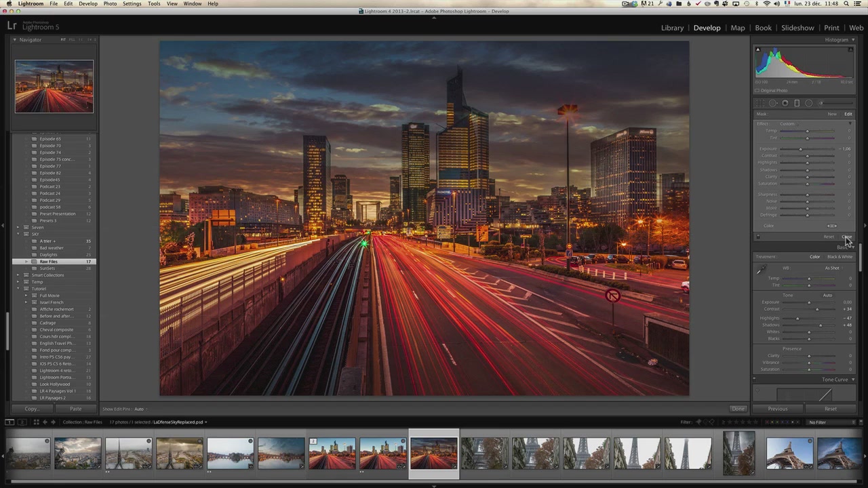Screen dimensions: 868x488
Task: Select the Graduated Filter tool
Action: (x=797, y=103)
